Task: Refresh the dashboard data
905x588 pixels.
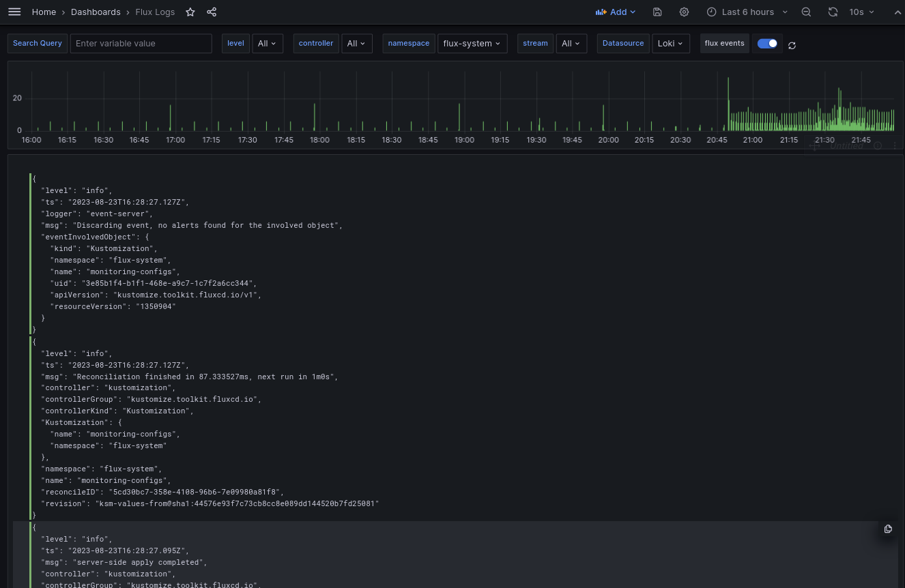Action: pyautogui.click(x=833, y=12)
